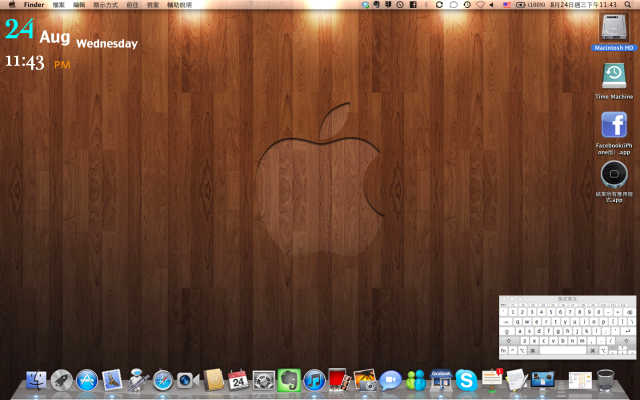
Task: Select the Macintosh HD desktop icon
Action: click(x=614, y=28)
